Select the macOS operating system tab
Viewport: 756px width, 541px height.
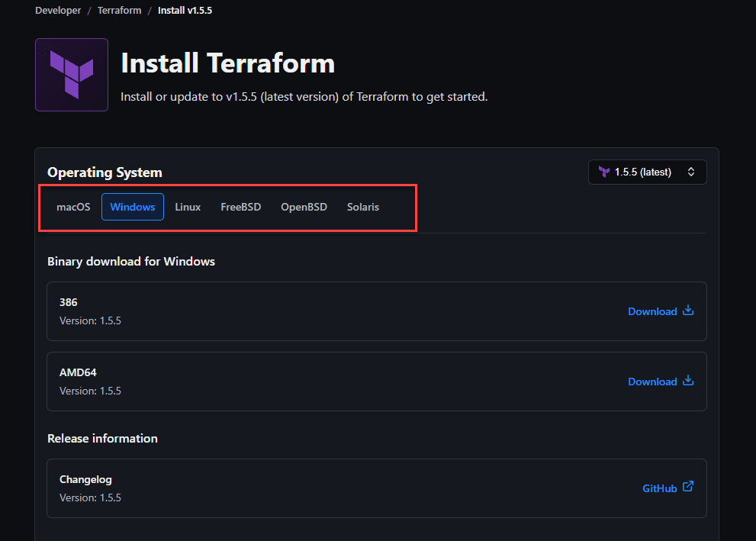(x=73, y=207)
